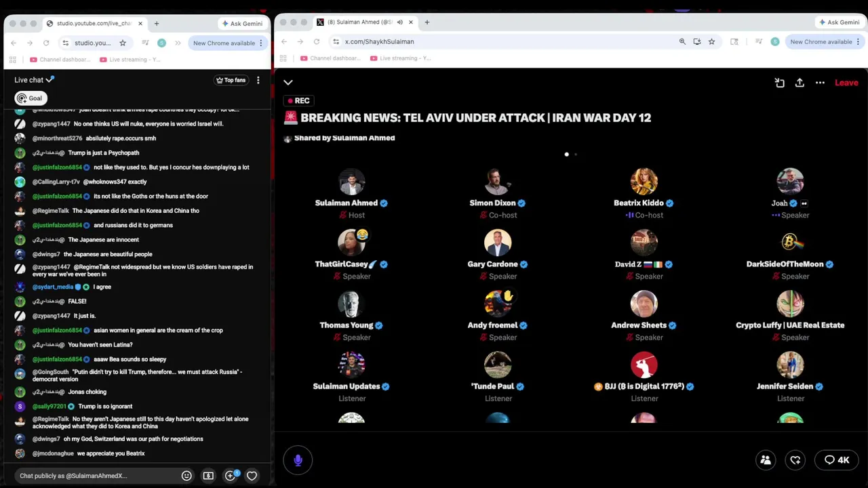Image resolution: width=868 pixels, height=488 pixels.
Task: Open Gary Cardone speaker profile
Action: [x=498, y=243]
